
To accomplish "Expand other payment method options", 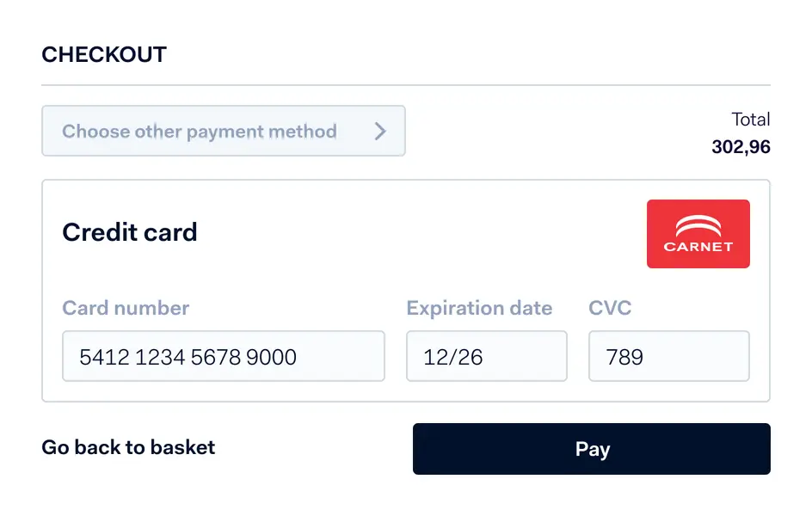I will tap(224, 131).
